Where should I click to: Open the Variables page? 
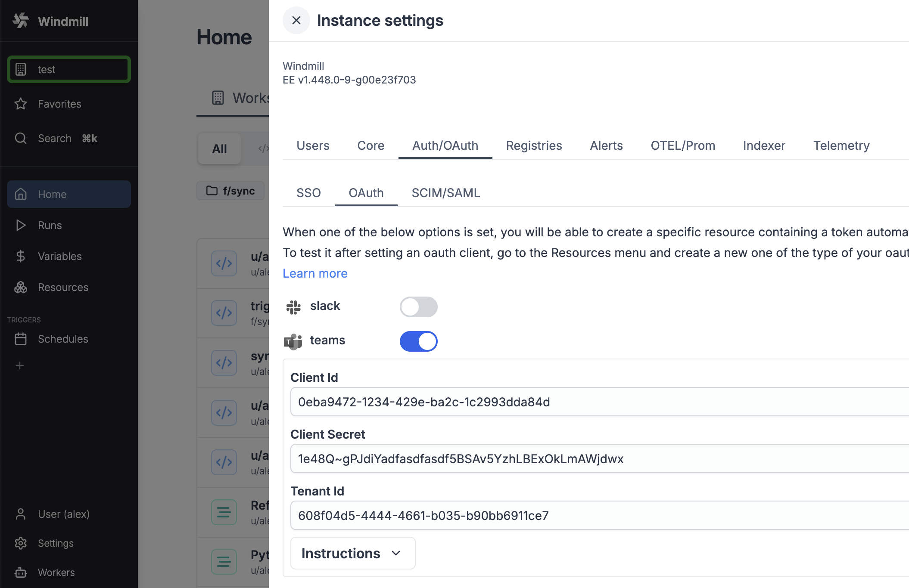click(59, 256)
